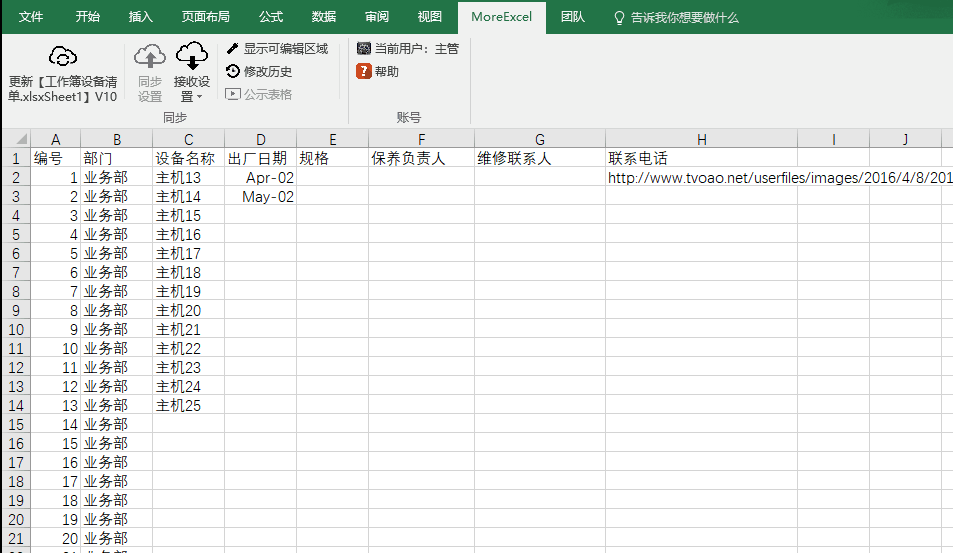Viewport: 953px width, 553px height.
Task: Switch to the 视图 tab
Action: pos(430,17)
